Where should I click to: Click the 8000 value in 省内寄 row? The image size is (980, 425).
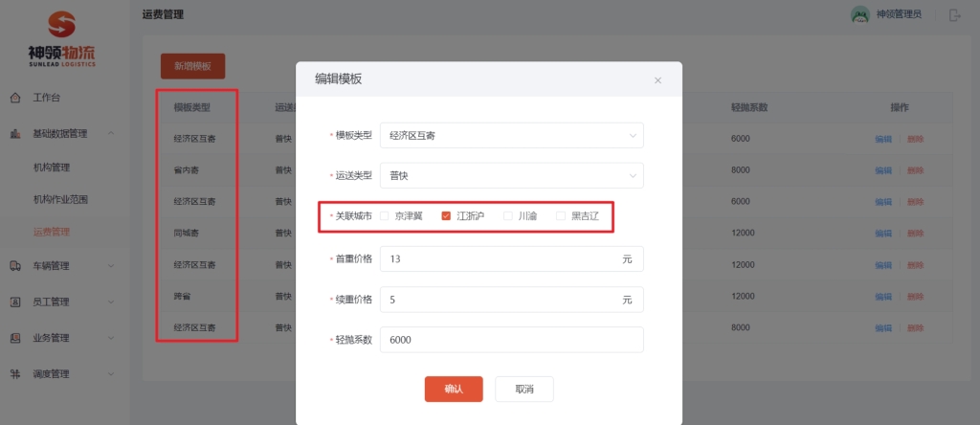click(741, 170)
